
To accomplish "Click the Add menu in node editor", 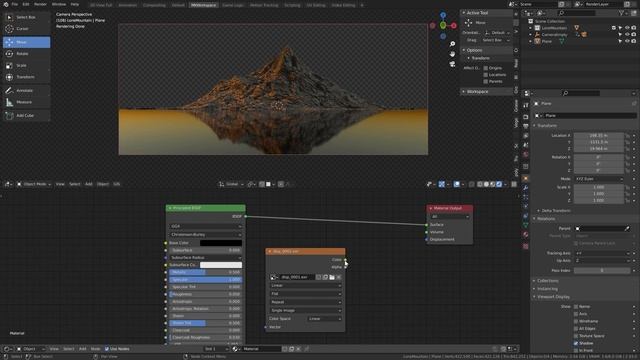I will 82,349.
